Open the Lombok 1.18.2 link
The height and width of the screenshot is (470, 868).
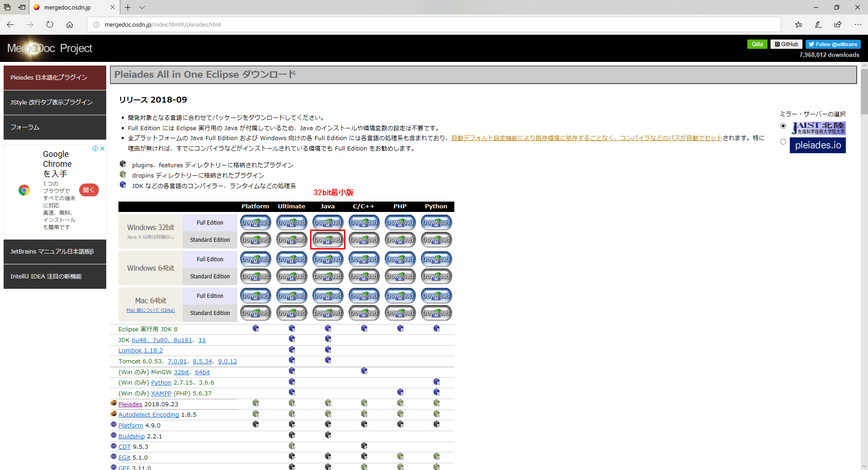[141, 351]
